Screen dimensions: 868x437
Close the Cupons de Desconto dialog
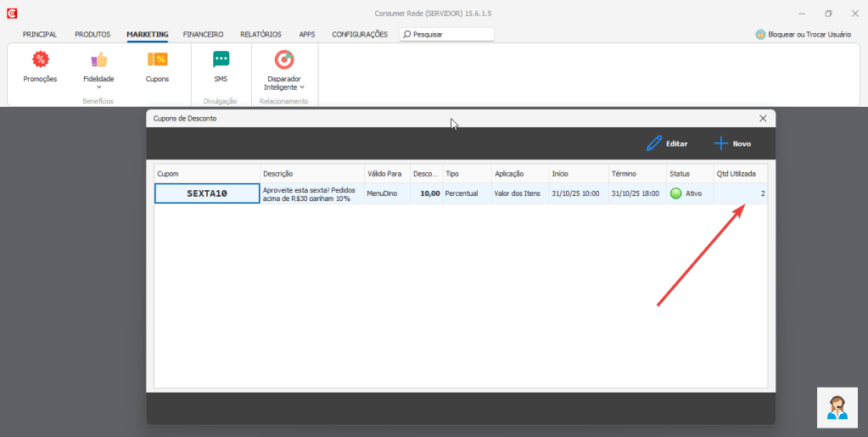click(x=762, y=118)
